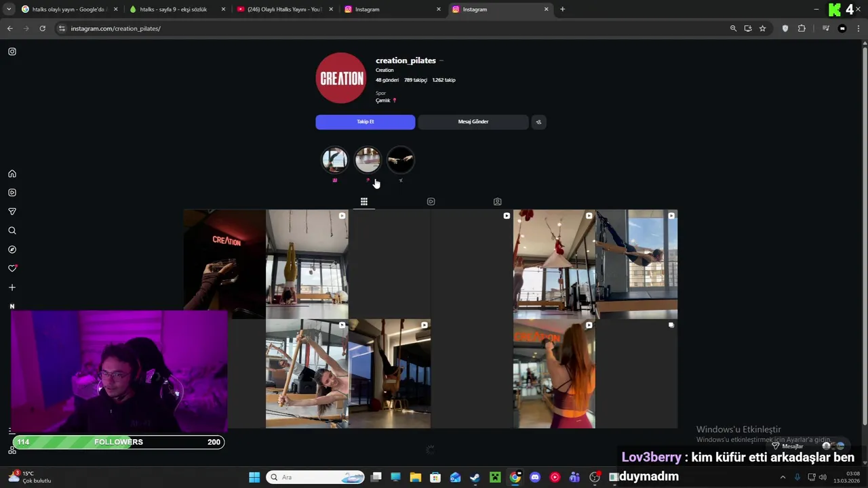
Task: Open the creation_pilates profile picture
Action: click(341, 78)
